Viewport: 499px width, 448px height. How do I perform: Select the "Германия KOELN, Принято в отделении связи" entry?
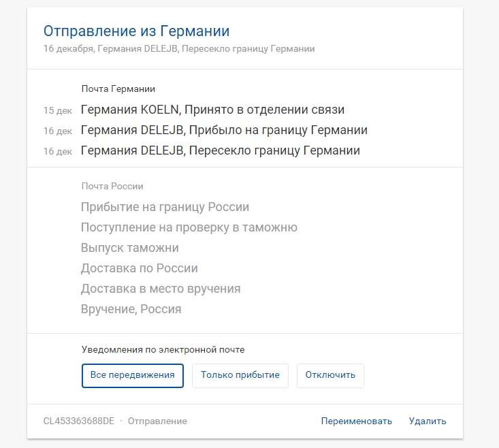[x=212, y=110]
